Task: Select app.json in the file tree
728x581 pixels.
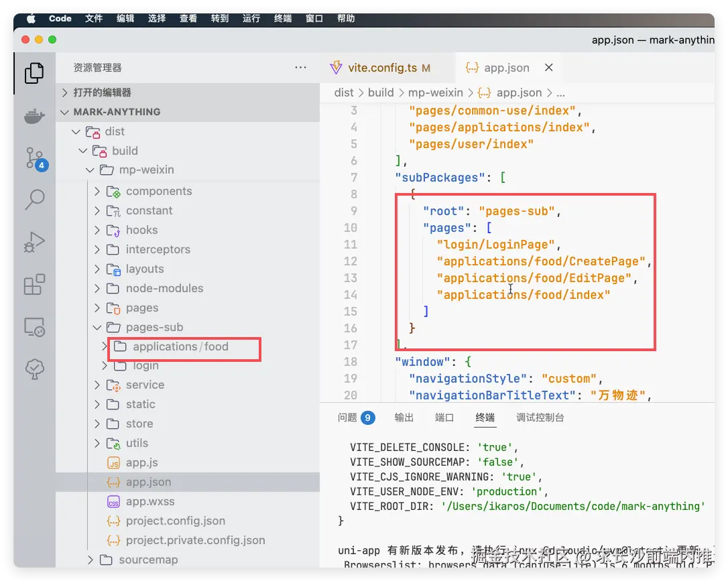Action: 188,482
